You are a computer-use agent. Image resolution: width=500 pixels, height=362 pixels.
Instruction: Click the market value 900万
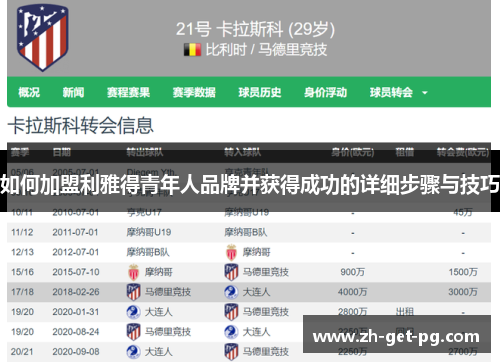(x=353, y=272)
